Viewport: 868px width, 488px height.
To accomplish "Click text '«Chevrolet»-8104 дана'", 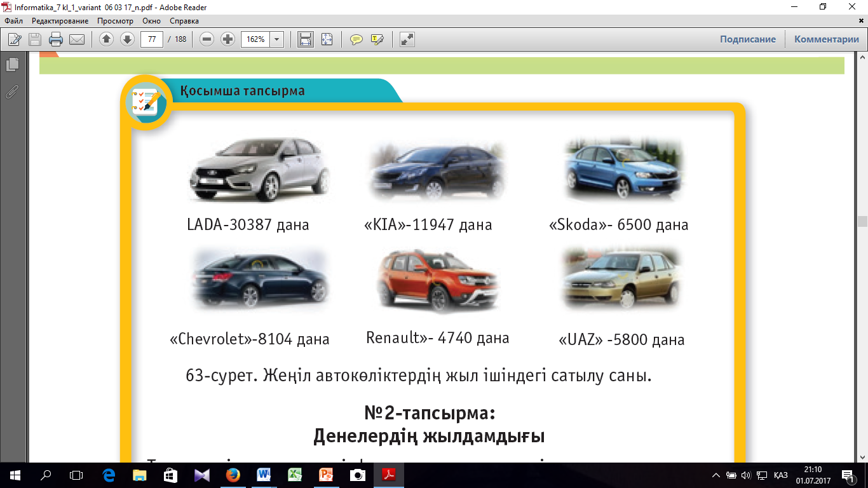I will 250,339.
